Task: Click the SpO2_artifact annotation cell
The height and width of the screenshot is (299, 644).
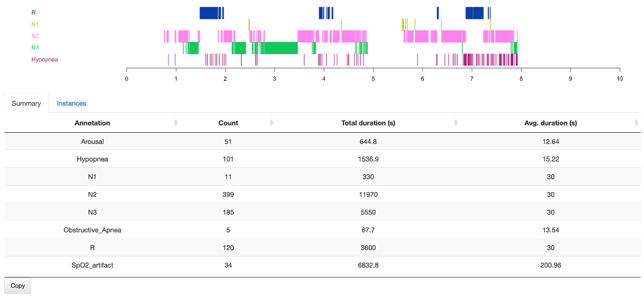Action: coord(92,265)
